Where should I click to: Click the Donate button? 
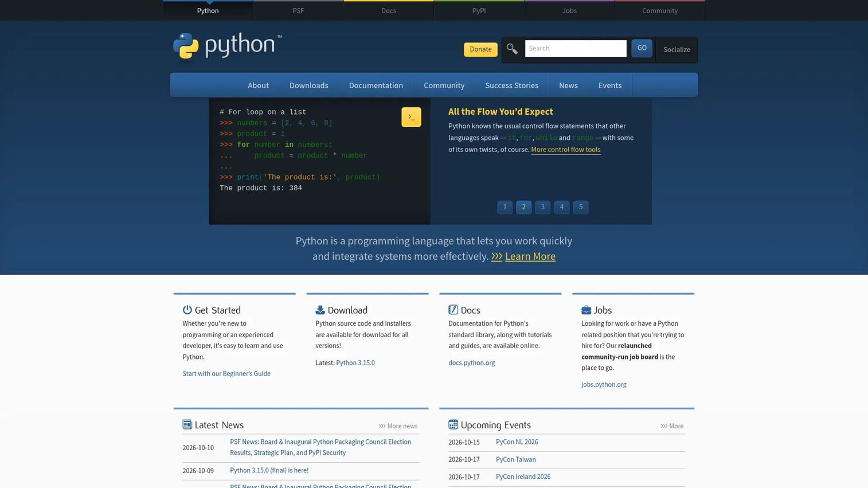click(480, 49)
